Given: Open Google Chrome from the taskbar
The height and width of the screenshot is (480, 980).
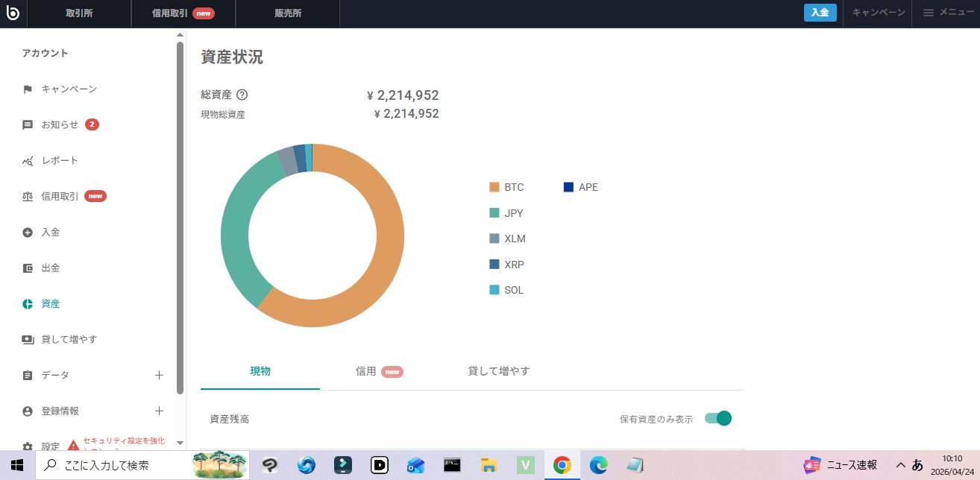Looking at the screenshot, I should coord(562,465).
